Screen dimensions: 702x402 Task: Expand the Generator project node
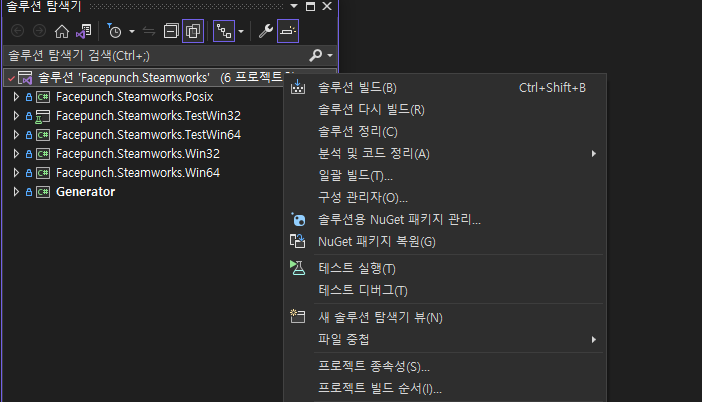16,192
